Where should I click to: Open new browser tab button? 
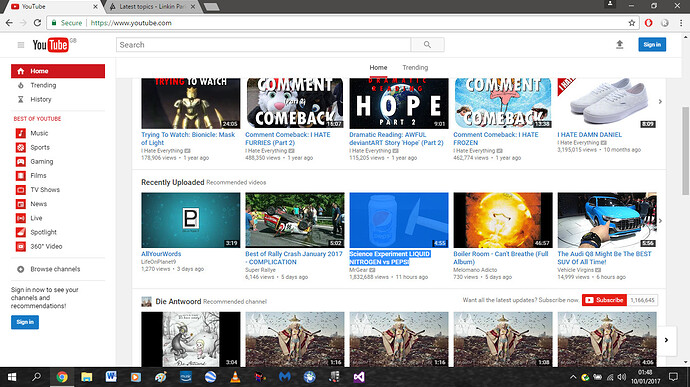(x=212, y=7)
